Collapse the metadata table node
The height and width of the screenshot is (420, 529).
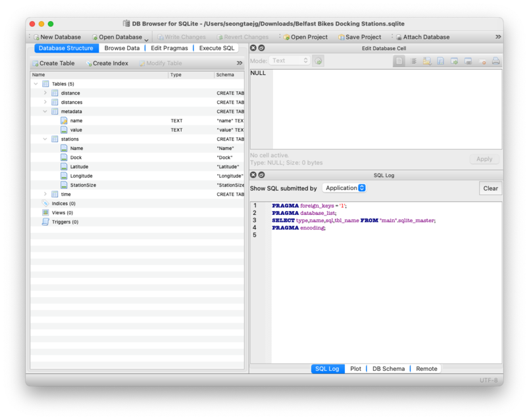point(45,111)
